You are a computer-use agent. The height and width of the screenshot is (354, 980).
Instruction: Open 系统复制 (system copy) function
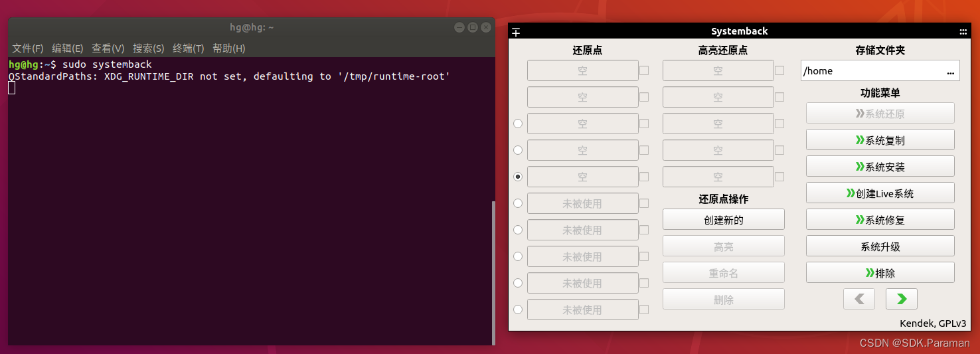[x=880, y=140]
